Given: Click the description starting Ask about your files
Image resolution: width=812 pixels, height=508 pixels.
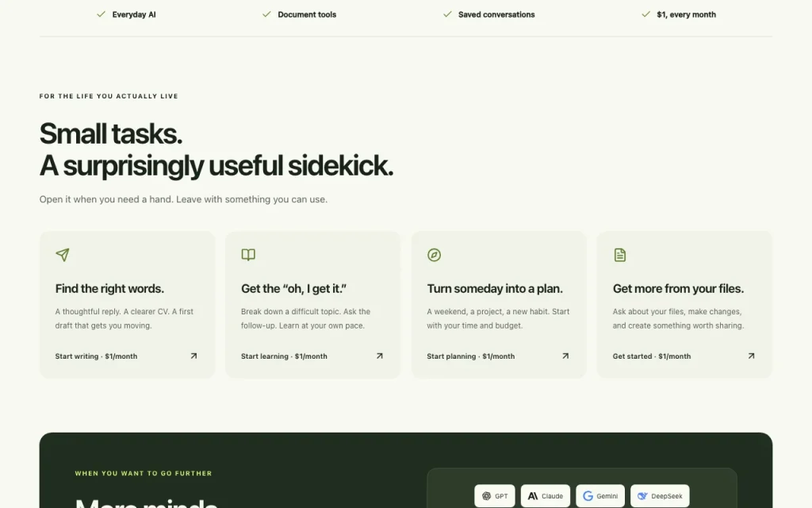Looking at the screenshot, I should click(679, 318).
